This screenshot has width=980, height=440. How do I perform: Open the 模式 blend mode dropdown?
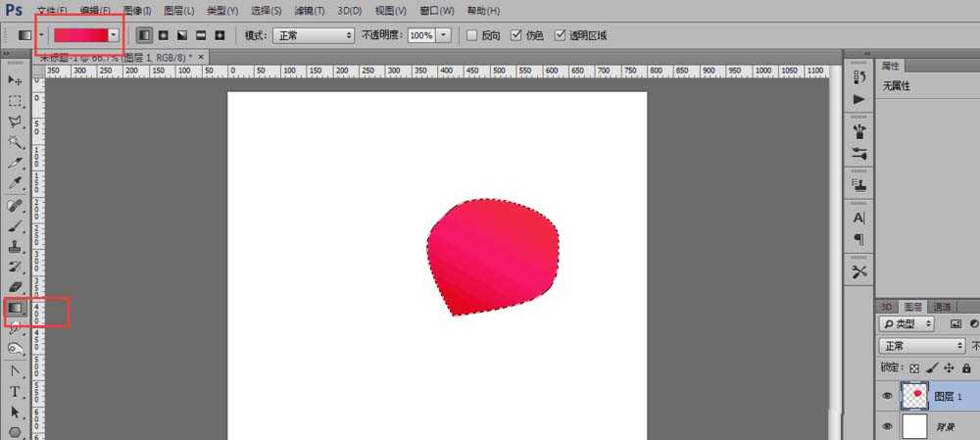click(313, 35)
